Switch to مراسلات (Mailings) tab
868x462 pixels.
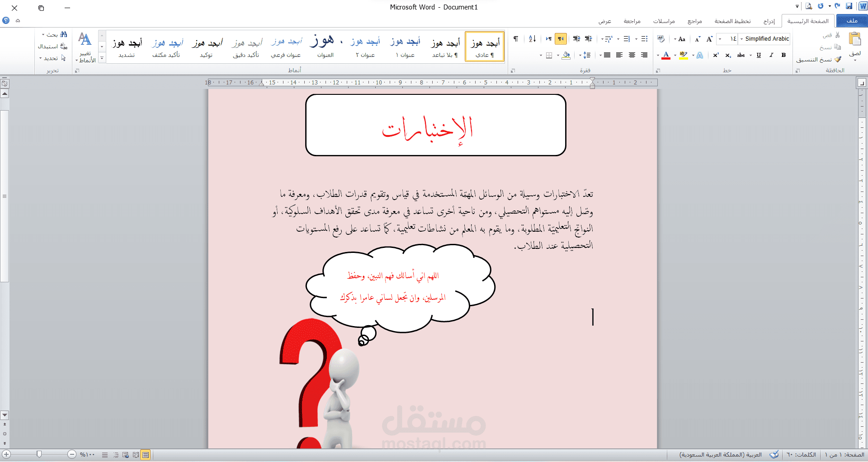(x=664, y=21)
